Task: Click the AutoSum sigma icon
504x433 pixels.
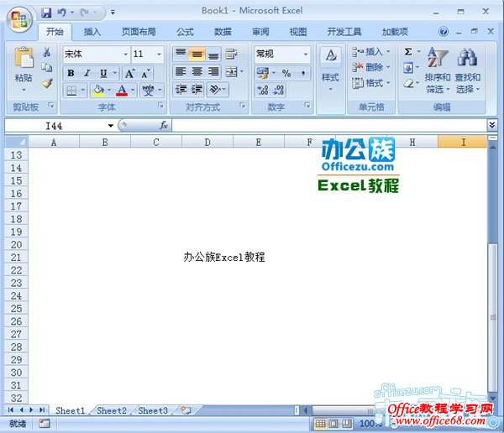Action: 408,51
